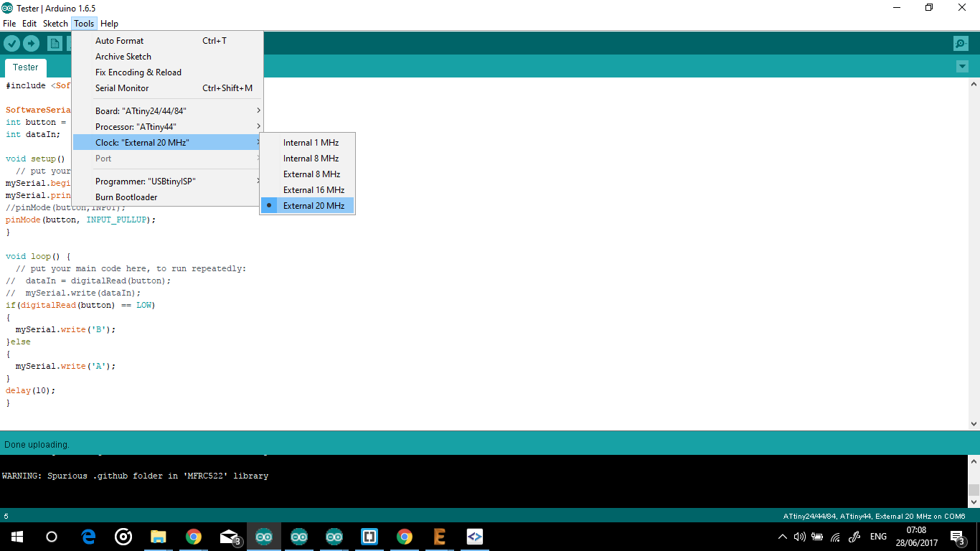Open the orange E application taskbar icon
Screen dimensions: 980x551
click(x=440, y=537)
